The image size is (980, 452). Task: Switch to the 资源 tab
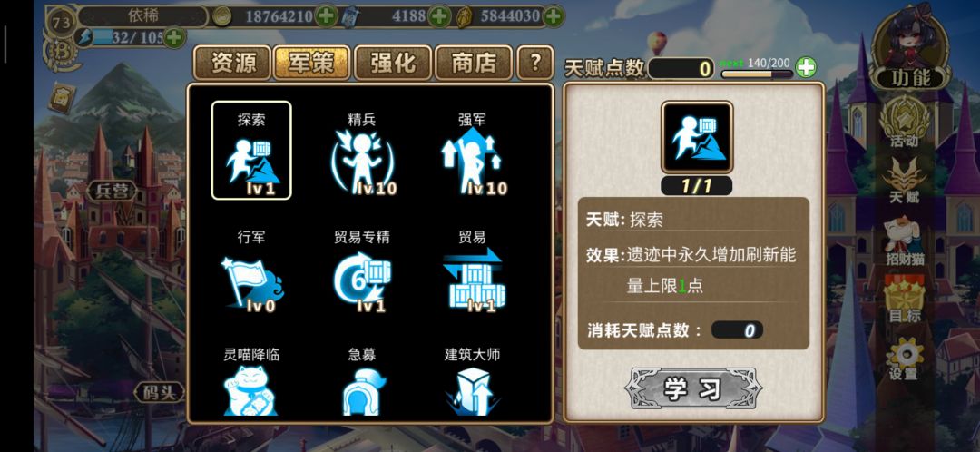pos(233,63)
